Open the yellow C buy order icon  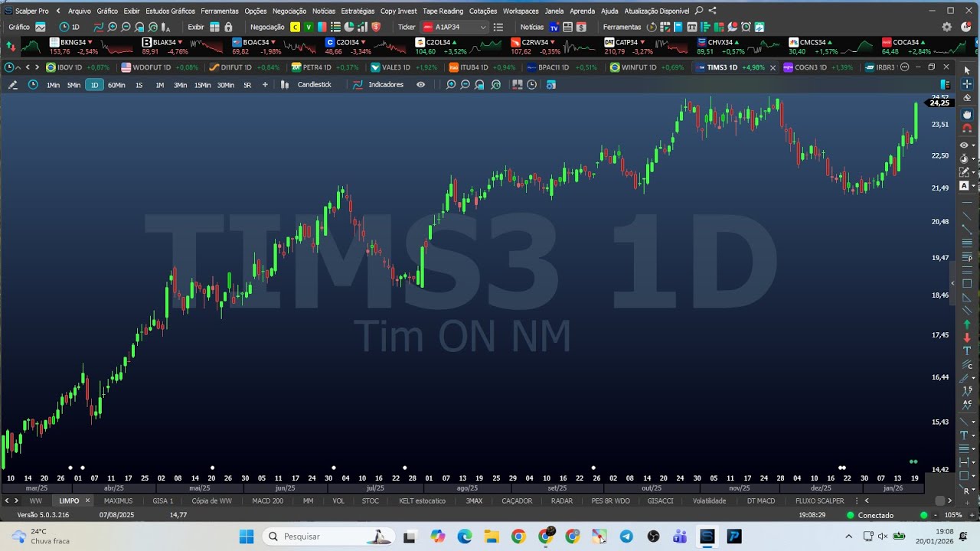click(295, 27)
